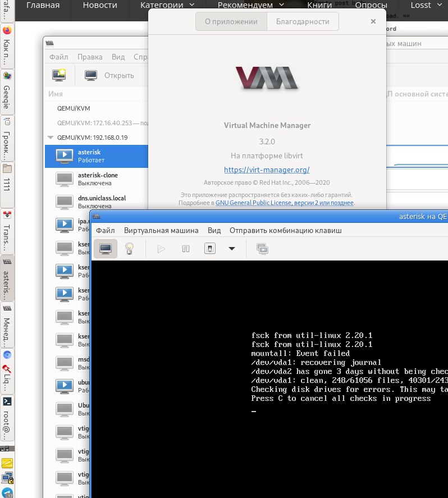The width and height of the screenshot is (448, 498).
Task: Select asterisk-clone 'Выключена' VM row
Action: tap(97, 179)
